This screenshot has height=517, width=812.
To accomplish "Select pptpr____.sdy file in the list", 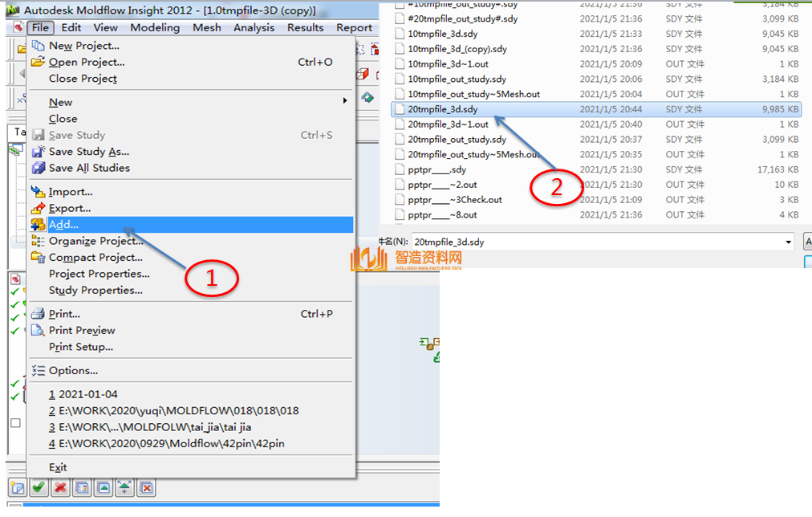I will [x=436, y=170].
